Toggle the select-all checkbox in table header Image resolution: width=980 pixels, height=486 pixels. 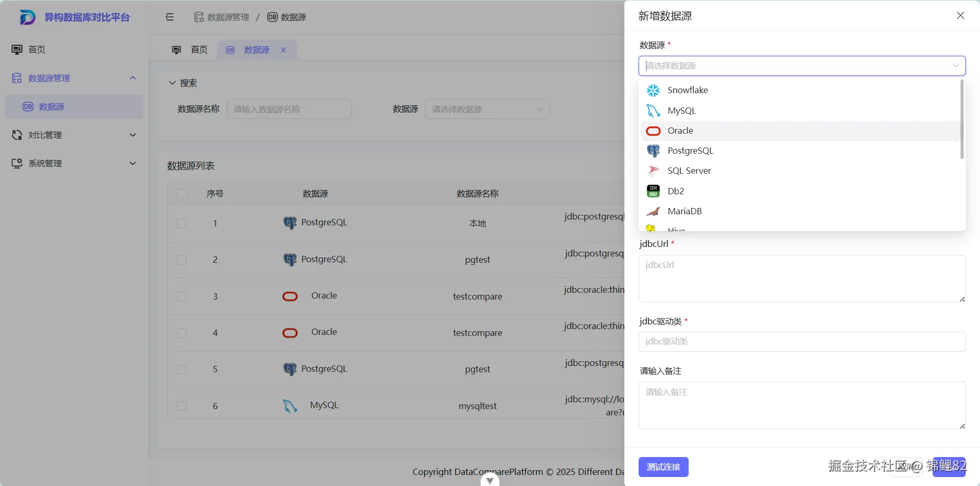click(182, 194)
